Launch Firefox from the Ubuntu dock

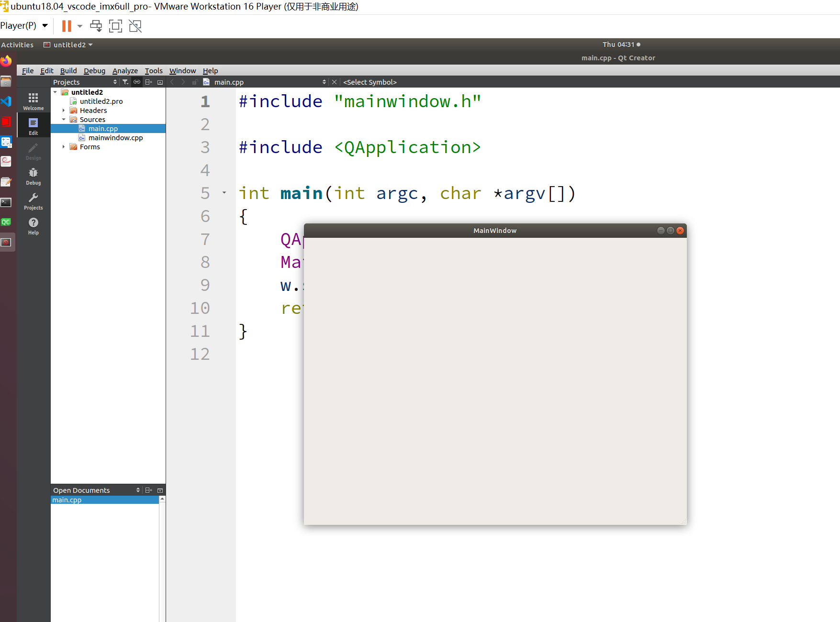(6, 61)
